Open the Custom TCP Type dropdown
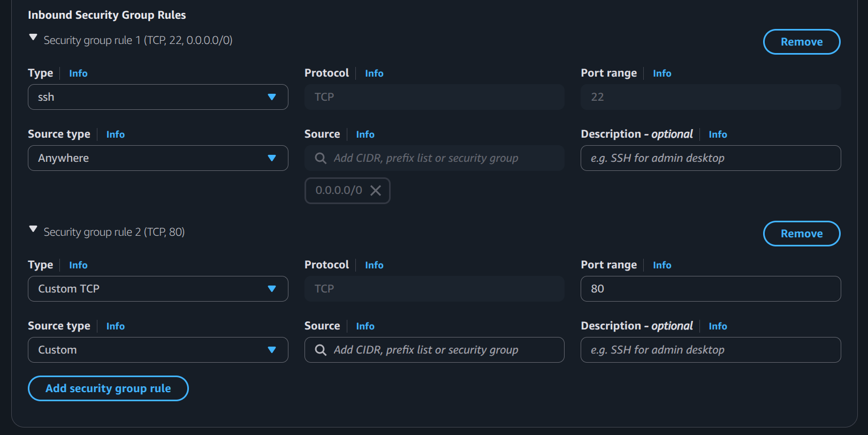This screenshot has width=868, height=435. [157, 289]
